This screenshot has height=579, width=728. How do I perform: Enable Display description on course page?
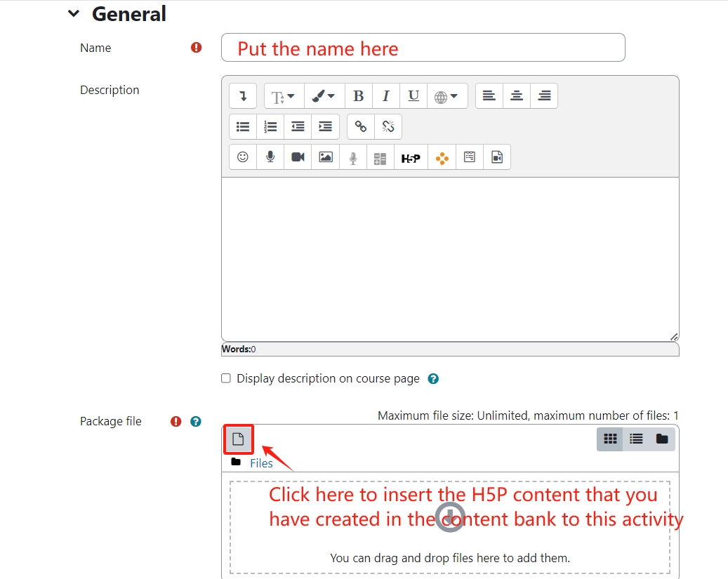coord(226,378)
